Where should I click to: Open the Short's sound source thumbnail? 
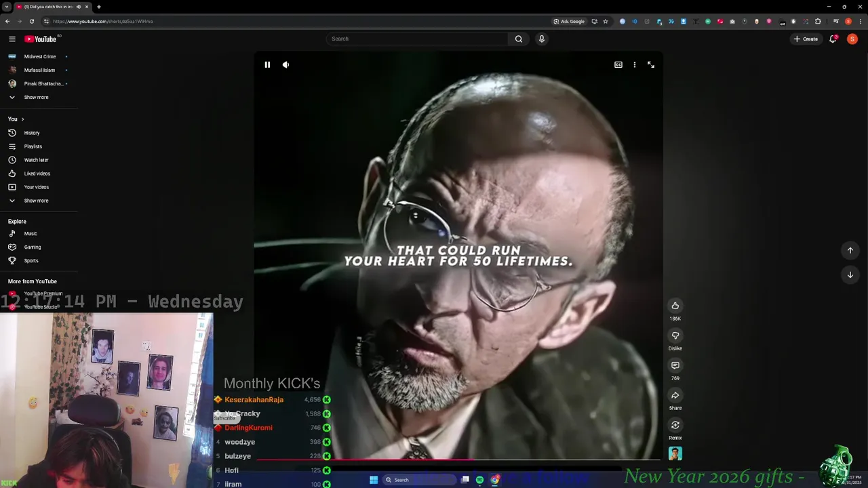click(x=675, y=453)
